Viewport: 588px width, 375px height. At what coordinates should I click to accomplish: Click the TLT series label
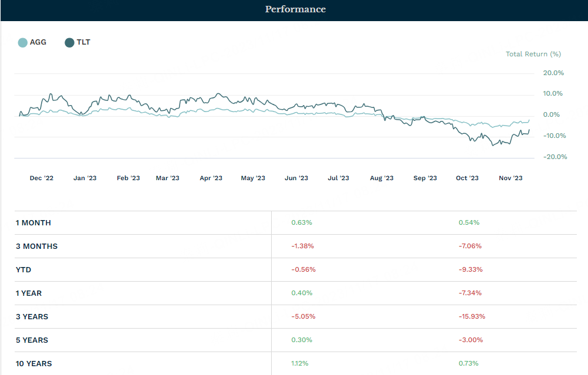point(83,42)
